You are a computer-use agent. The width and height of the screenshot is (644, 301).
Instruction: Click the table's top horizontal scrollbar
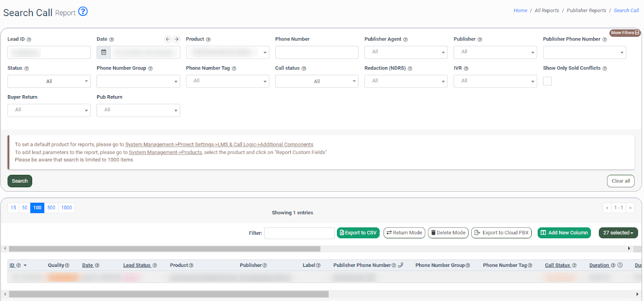click(164, 249)
